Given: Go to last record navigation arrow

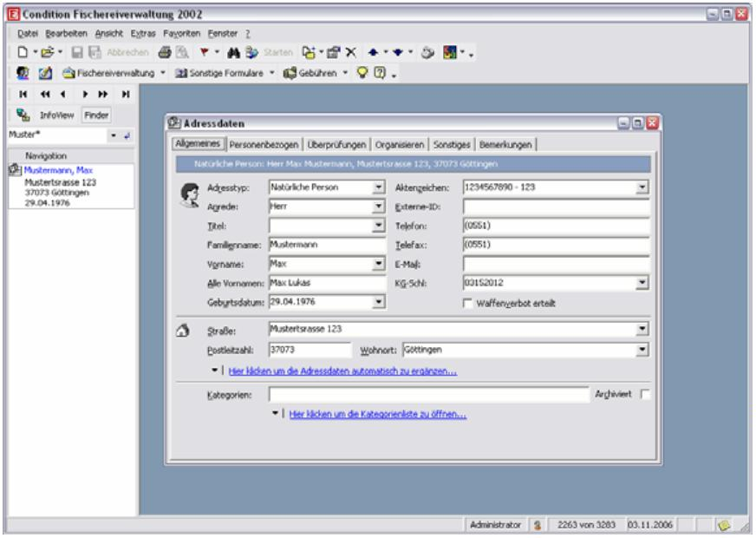Looking at the screenshot, I should coord(126,93).
